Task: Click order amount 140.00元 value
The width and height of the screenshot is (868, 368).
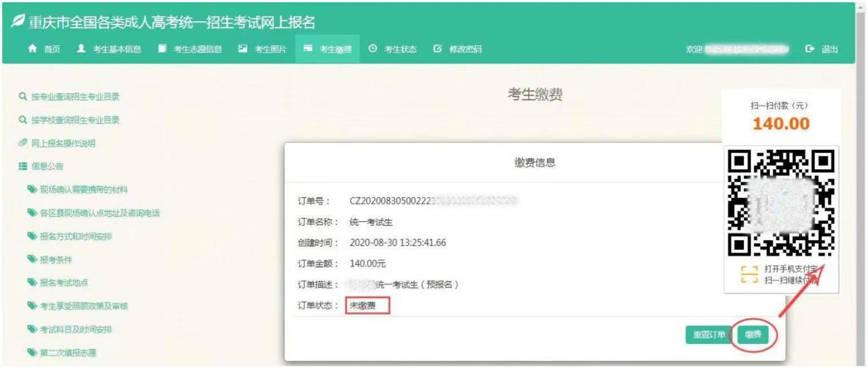Action: point(368,264)
